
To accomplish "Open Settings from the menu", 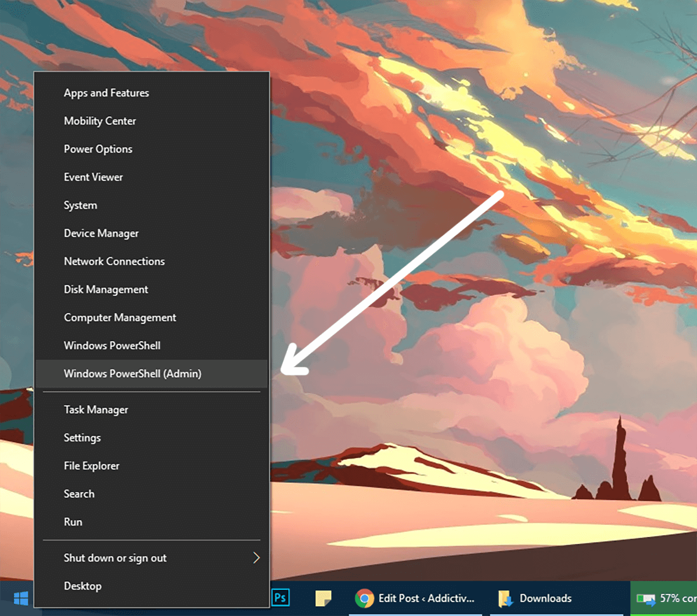I will [152, 438].
